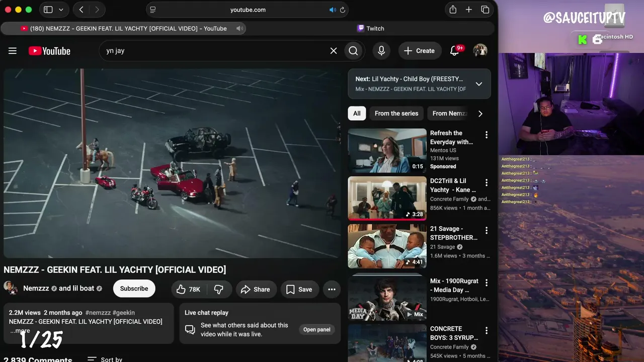Open the live chat replay panel
The width and height of the screenshot is (644, 362).
tap(317, 329)
